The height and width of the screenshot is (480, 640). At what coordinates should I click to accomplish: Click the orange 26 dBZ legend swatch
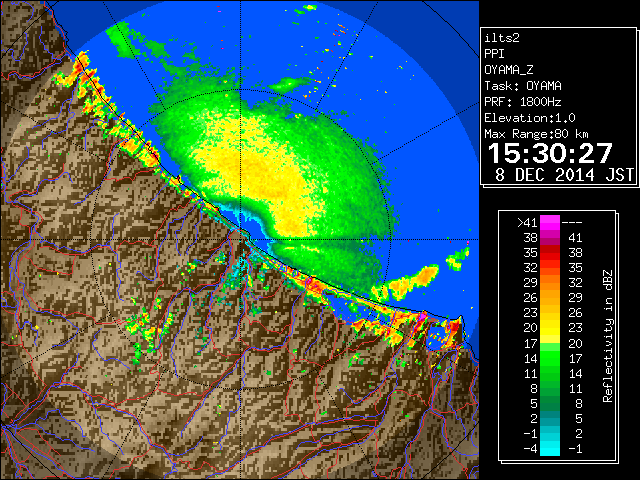pyautogui.click(x=550, y=298)
